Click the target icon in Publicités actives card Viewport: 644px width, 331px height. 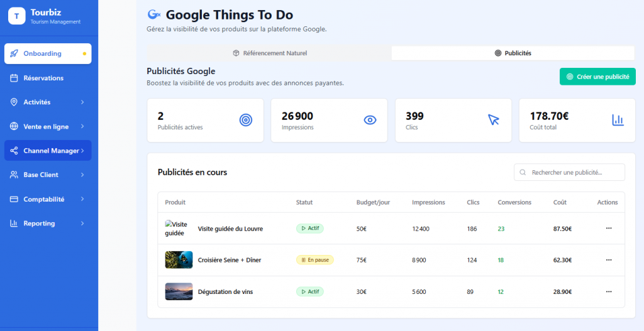click(246, 120)
